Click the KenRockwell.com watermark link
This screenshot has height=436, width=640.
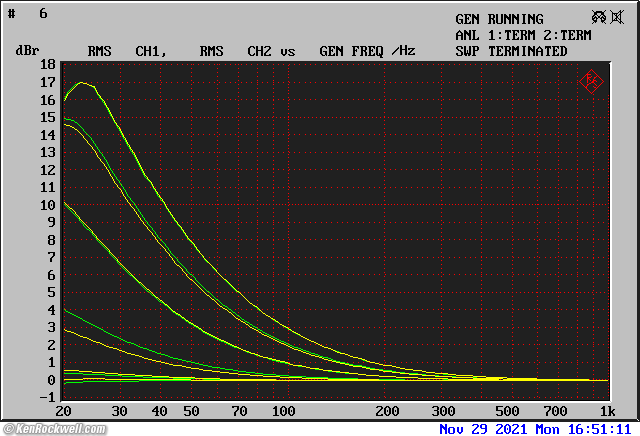53,429
